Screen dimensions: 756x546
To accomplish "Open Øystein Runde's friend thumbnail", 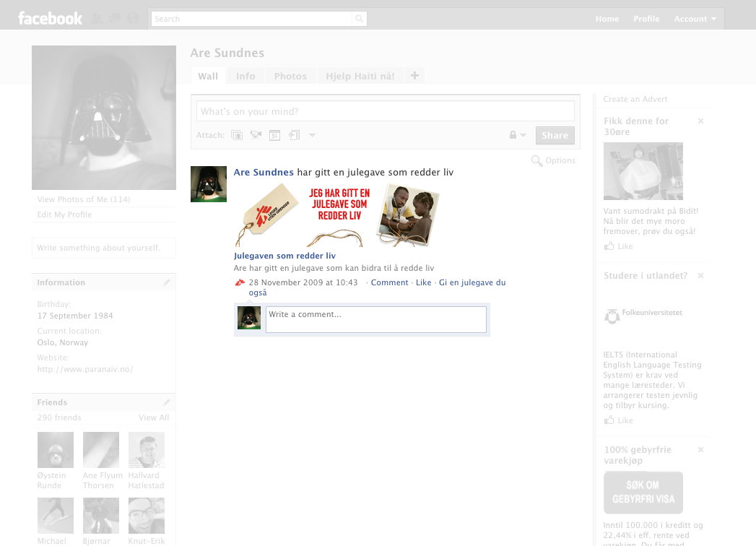I will pos(56,450).
